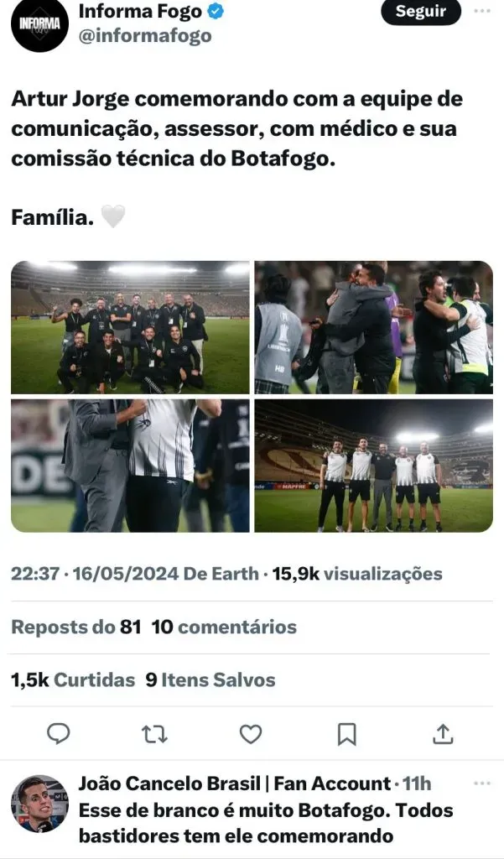View the 1,5k Curtidas list
This screenshot has width=504, height=859.
point(73,679)
